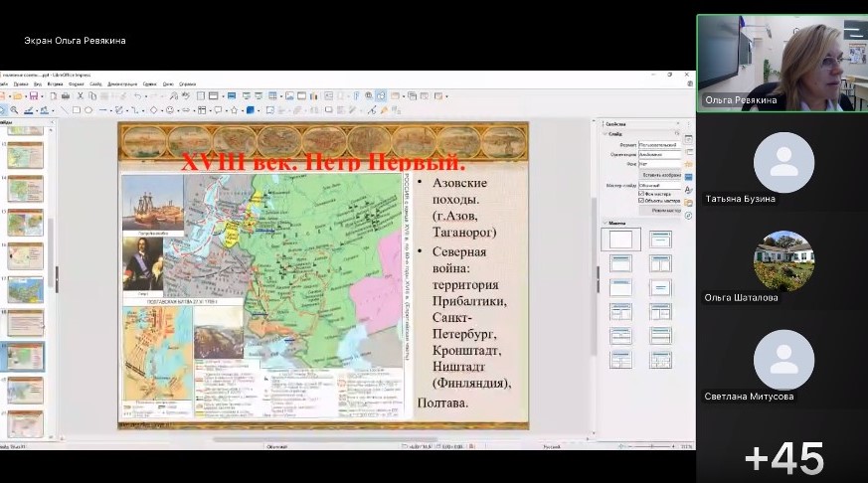Viewport: 868px width, 483px height.
Task: Click the Insert table icon
Action: (272, 95)
